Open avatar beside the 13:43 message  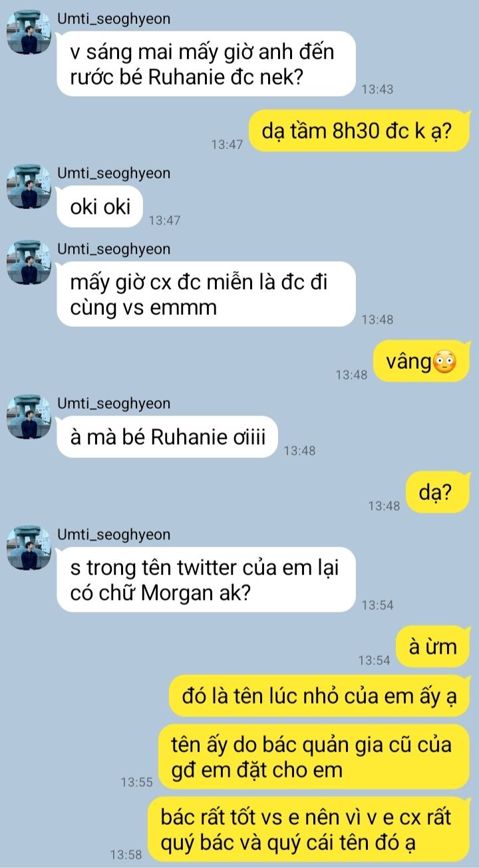(x=29, y=32)
